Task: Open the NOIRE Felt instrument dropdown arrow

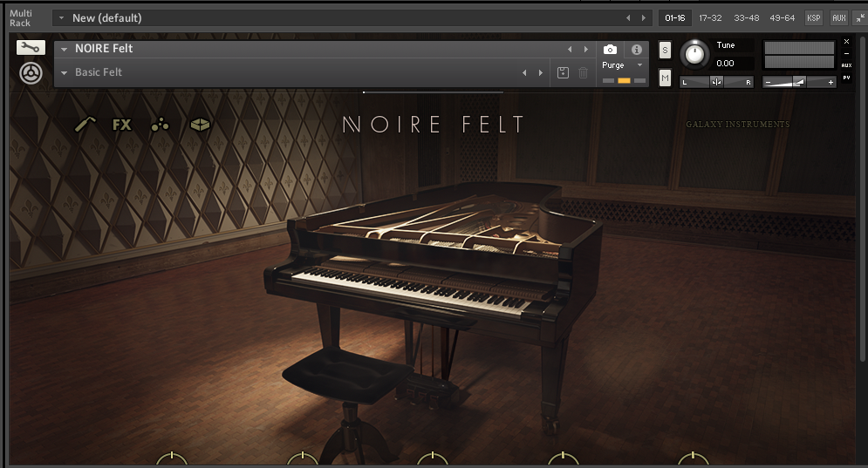Action: pyautogui.click(x=65, y=49)
